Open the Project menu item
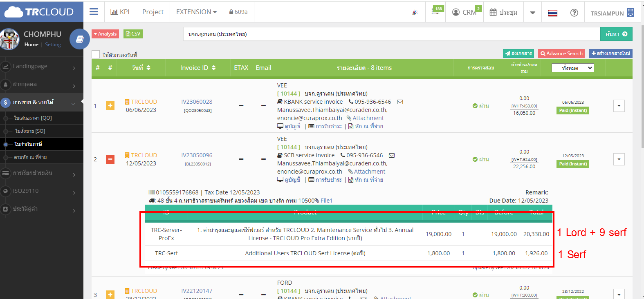 tap(153, 12)
